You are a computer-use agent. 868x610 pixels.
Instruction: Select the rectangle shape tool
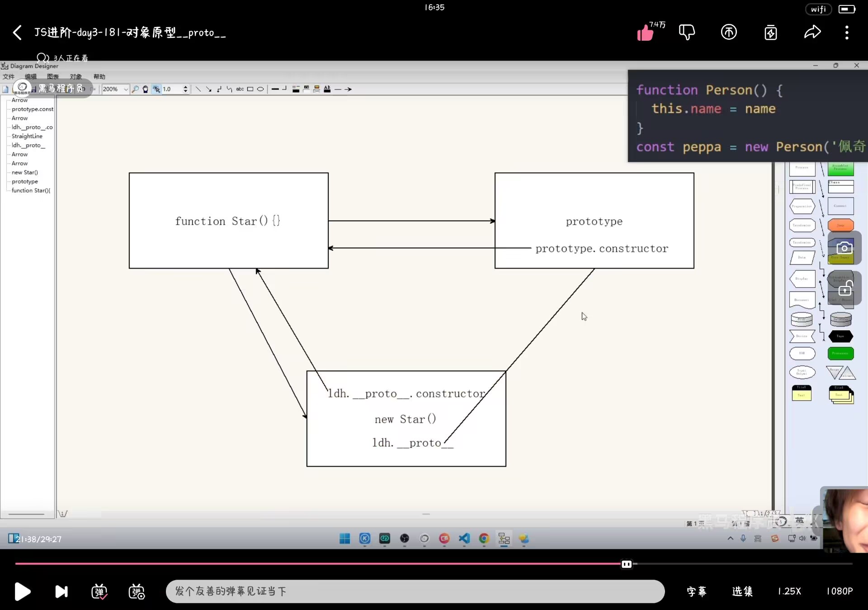coord(250,89)
